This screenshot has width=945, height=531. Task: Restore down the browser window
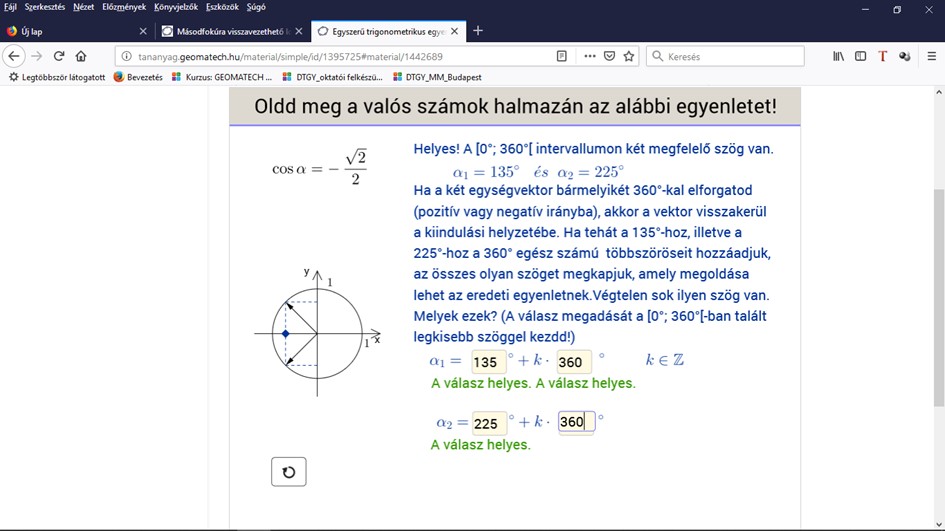tap(897, 9)
